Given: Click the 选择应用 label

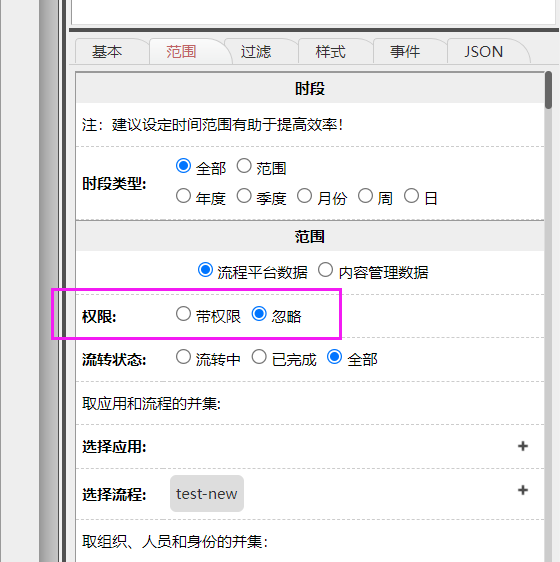Looking at the screenshot, I should [x=114, y=447].
